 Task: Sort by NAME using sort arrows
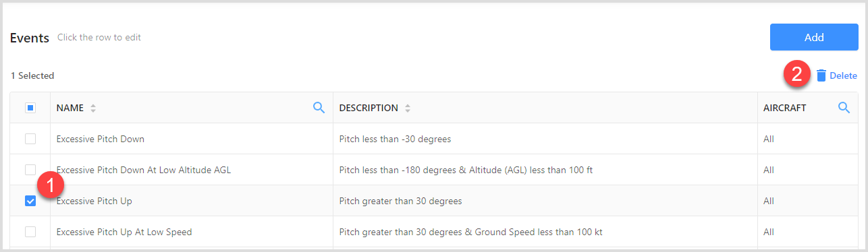click(93, 108)
